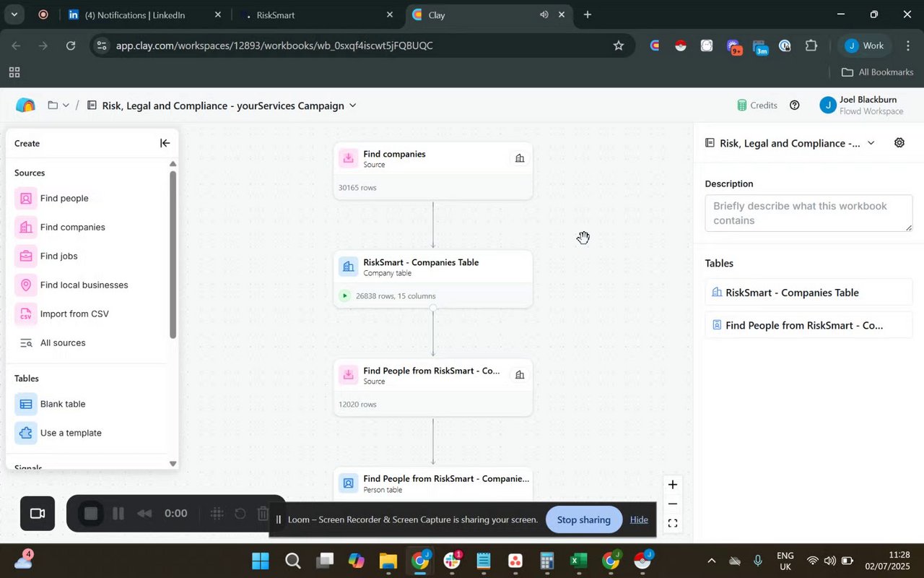Show hidden system tray icons

pyautogui.click(x=712, y=561)
